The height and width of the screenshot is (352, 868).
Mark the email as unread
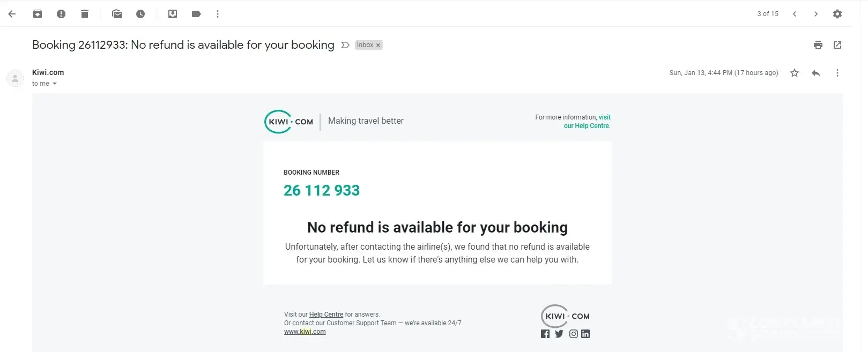click(117, 14)
